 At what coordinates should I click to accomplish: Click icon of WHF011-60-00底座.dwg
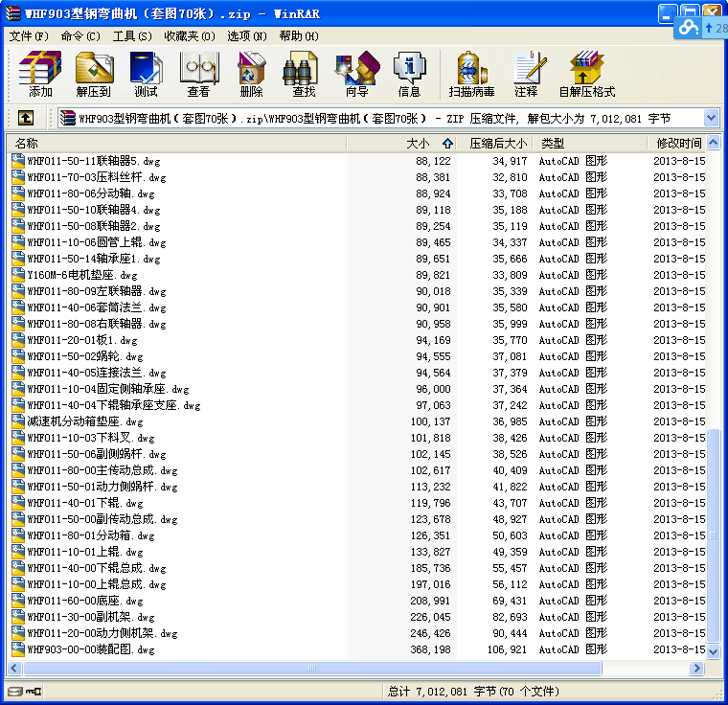tap(18, 600)
